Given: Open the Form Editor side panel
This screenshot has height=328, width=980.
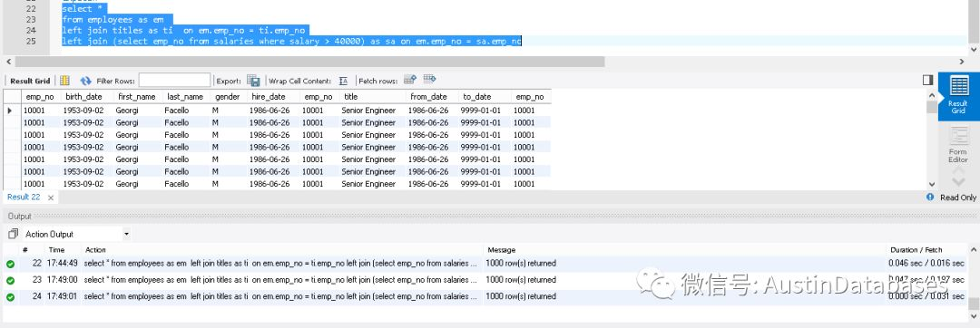Looking at the screenshot, I should point(958,144).
